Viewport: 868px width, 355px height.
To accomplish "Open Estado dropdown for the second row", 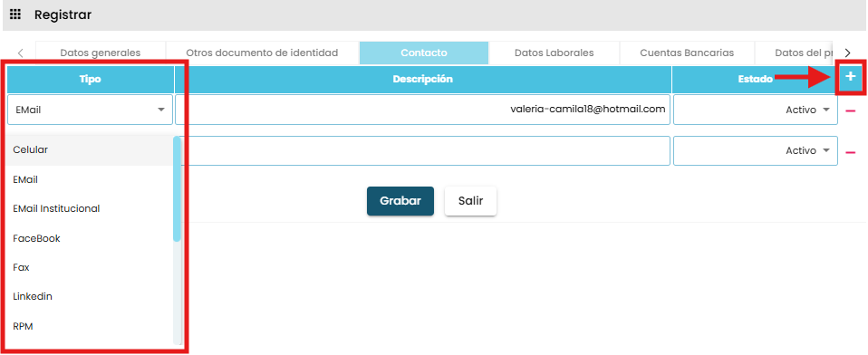I will click(755, 150).
